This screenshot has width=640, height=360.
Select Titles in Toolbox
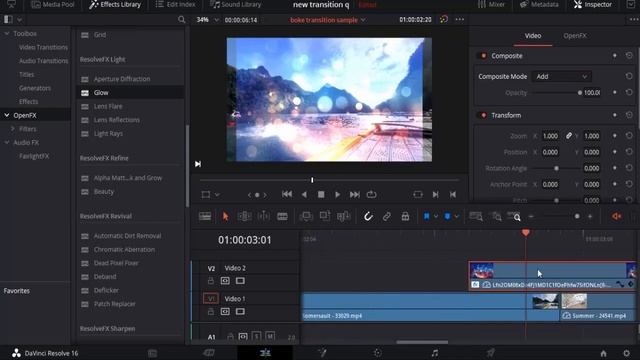pyautogui.click(x=27, y=75)
